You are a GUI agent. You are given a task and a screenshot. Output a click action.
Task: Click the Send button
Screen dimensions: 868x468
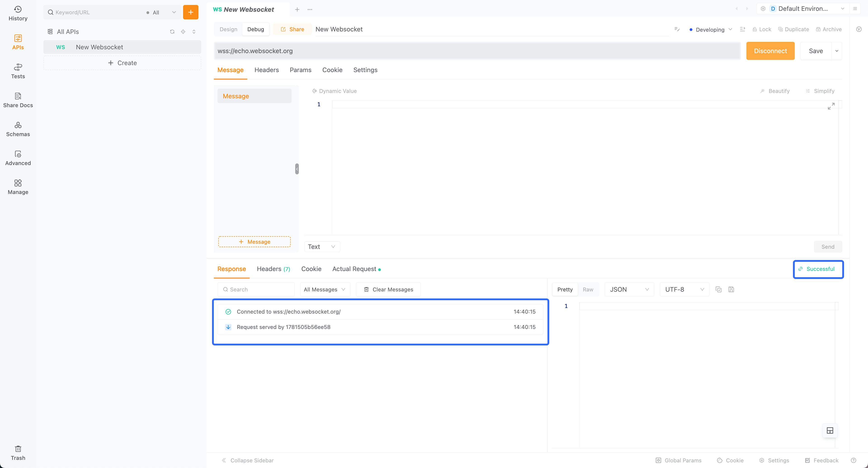828,247
